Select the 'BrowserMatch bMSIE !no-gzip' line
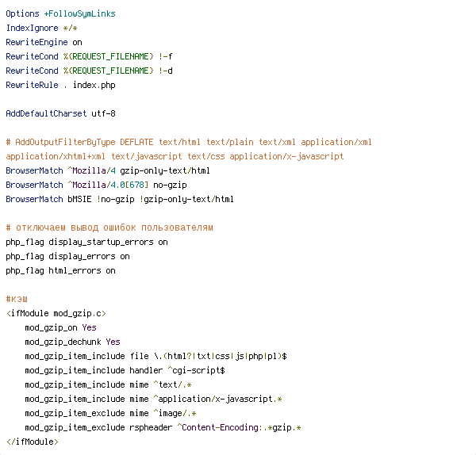 (x=120, y=199)
